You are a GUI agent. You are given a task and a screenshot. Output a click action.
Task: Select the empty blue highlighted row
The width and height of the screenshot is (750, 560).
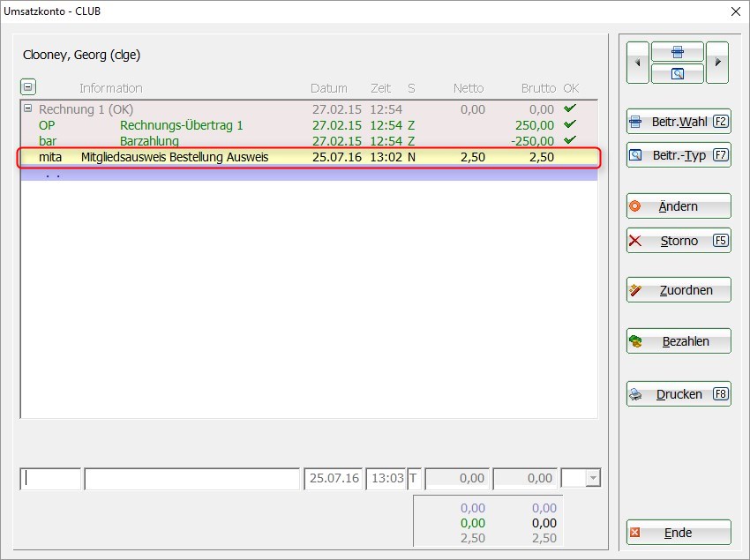(309, 174)
